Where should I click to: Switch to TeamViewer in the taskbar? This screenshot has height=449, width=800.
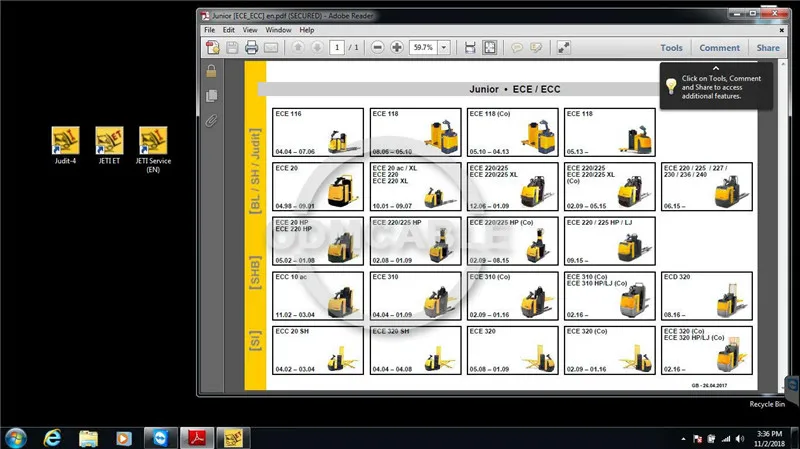[x=160, y=438]
